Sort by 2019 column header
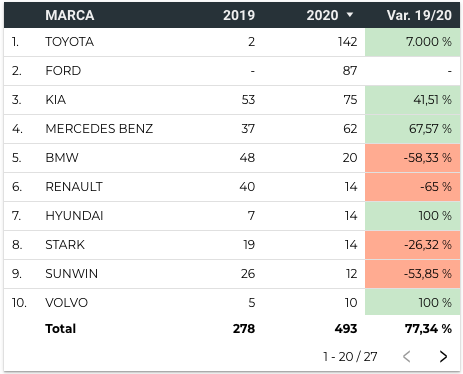463x374 pixels. pyautogui.click(x=239, y=15)
